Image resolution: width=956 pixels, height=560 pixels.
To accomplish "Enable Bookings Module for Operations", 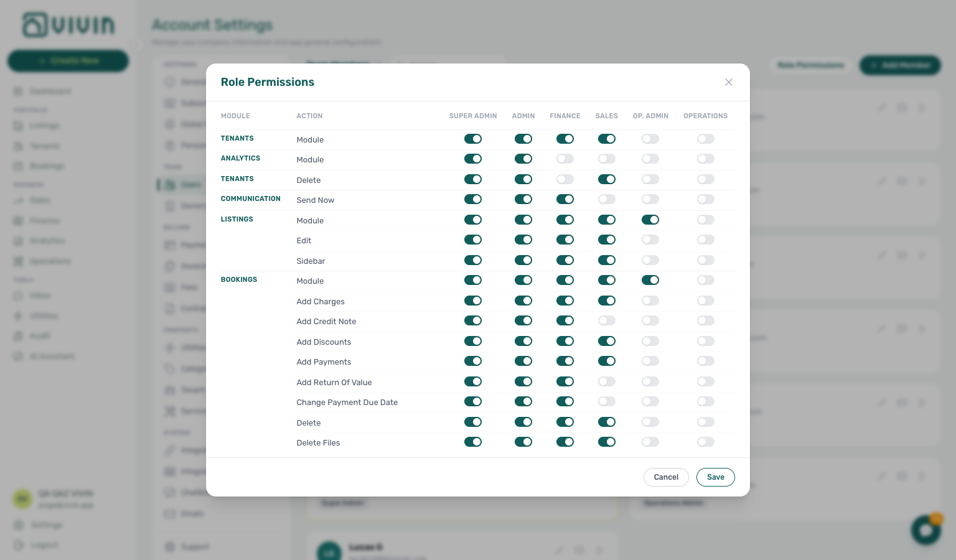I will (706, 280).
